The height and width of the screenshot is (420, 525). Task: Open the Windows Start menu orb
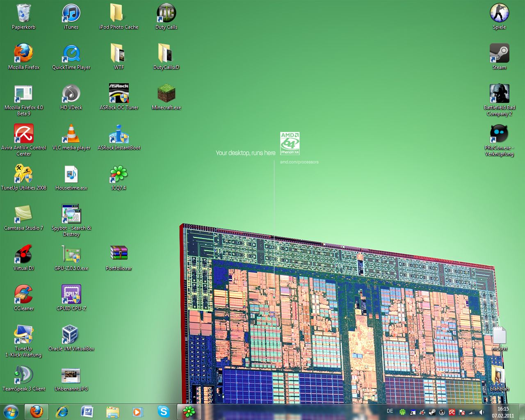click(11, 411)
